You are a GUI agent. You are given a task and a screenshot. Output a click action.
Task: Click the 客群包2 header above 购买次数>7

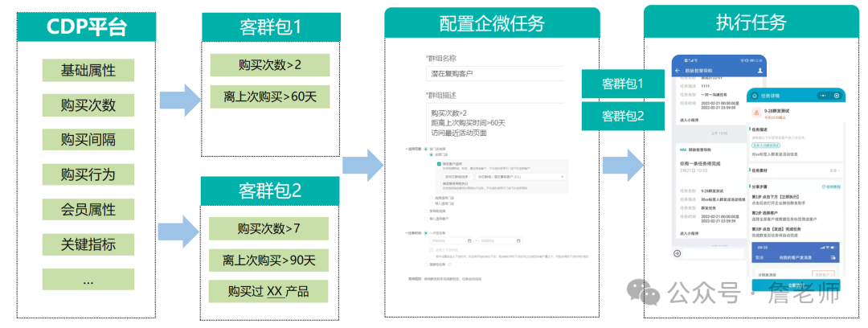point(270,191)
